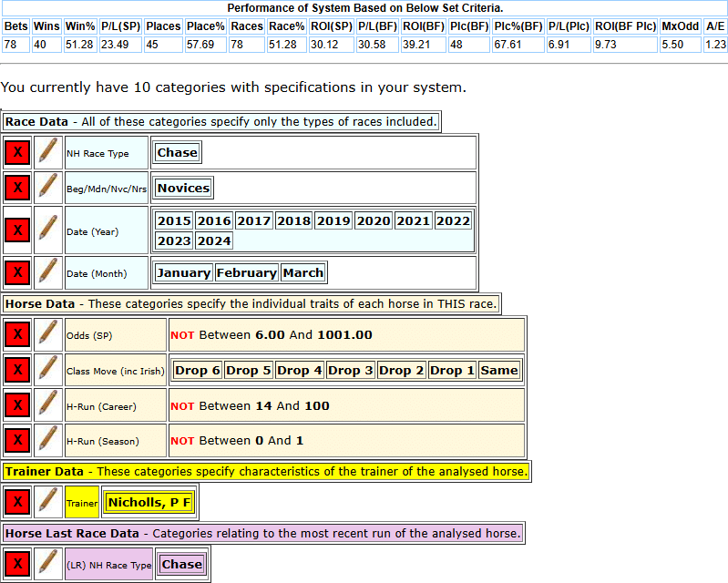Image resolution: width=728 pixels, height=583 pixels.
Task: Click the Race Data section header
Action: [221, 122]
